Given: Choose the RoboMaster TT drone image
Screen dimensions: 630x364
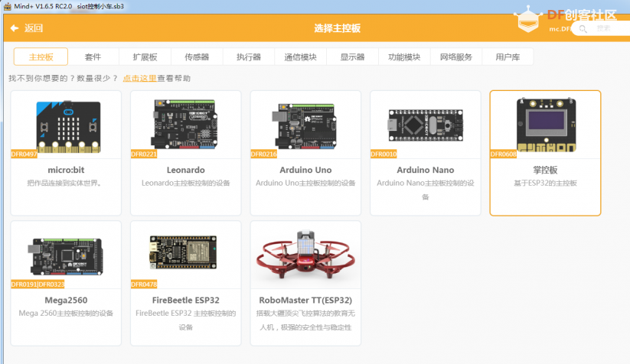Looking at the screenshot, I should pos(305,255).
